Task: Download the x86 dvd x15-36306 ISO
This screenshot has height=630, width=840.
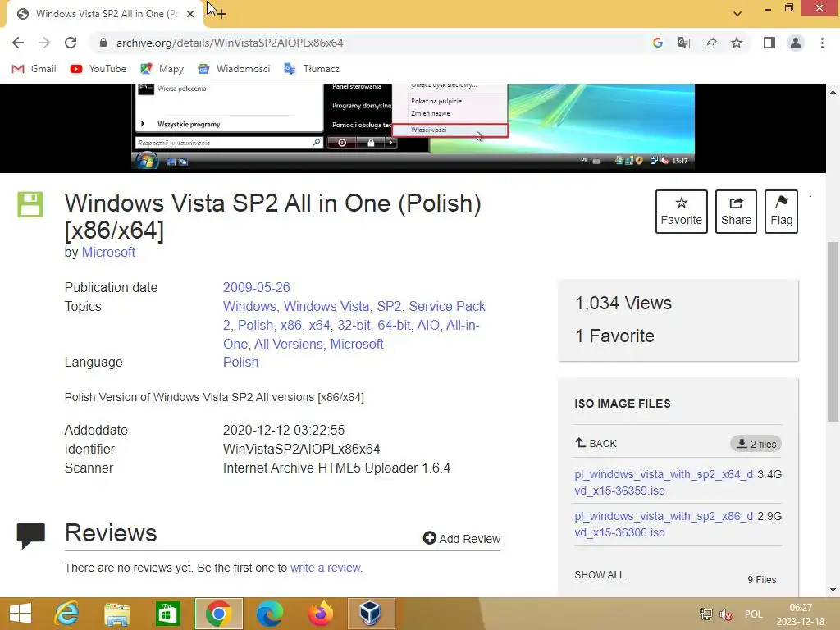Action: 663,524
